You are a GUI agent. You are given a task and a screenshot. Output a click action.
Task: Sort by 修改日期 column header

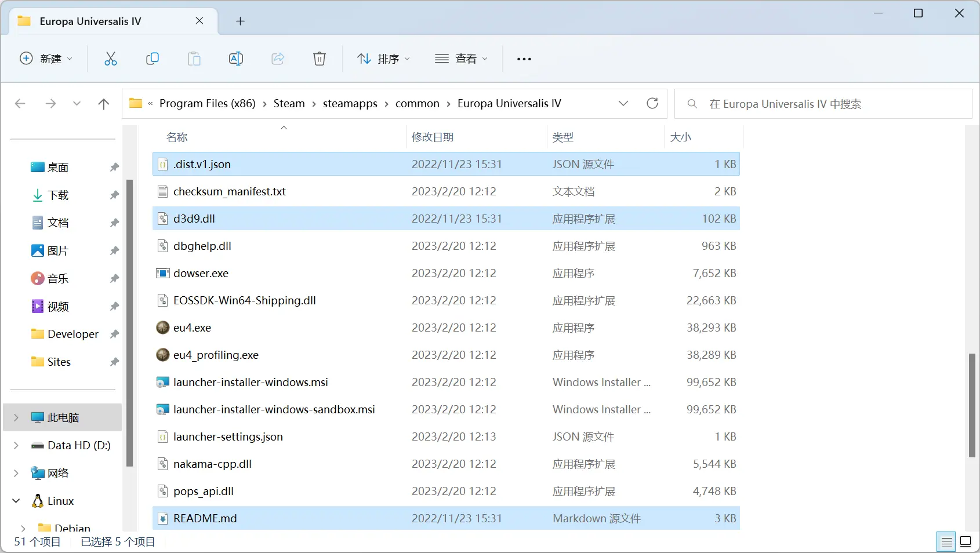(433, 137)
